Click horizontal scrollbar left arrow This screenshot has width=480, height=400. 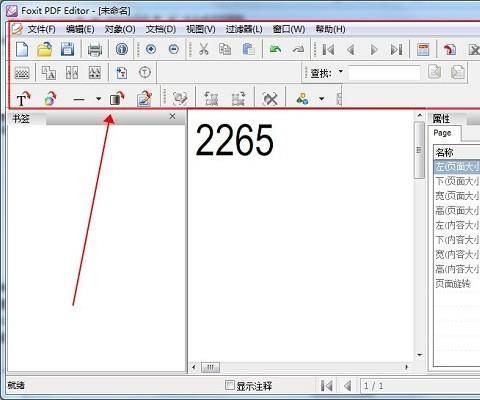coord(194,367)
